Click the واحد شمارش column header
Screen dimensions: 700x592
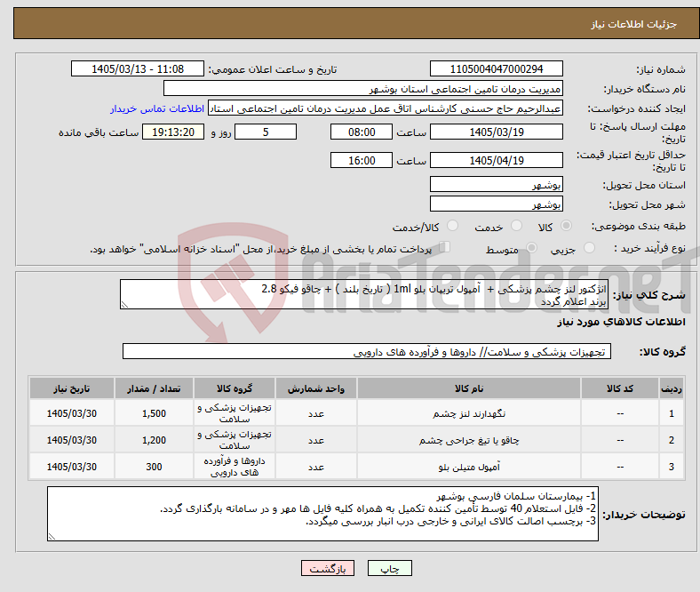pyautogui.click(x=316, y=388)
